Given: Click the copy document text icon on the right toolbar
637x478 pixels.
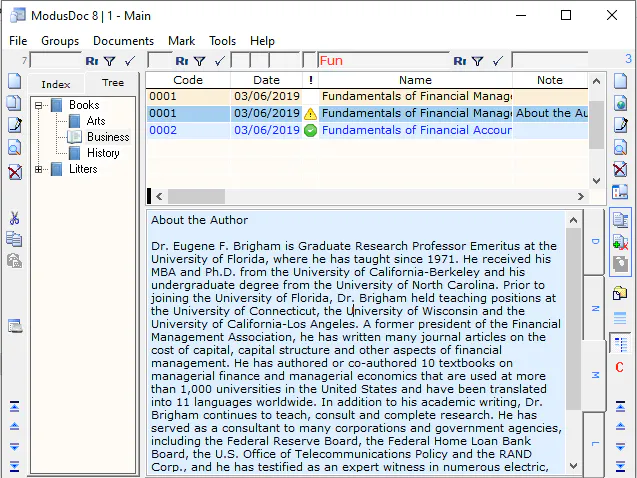Looking at the screenshot, I should tap(620, 221).
